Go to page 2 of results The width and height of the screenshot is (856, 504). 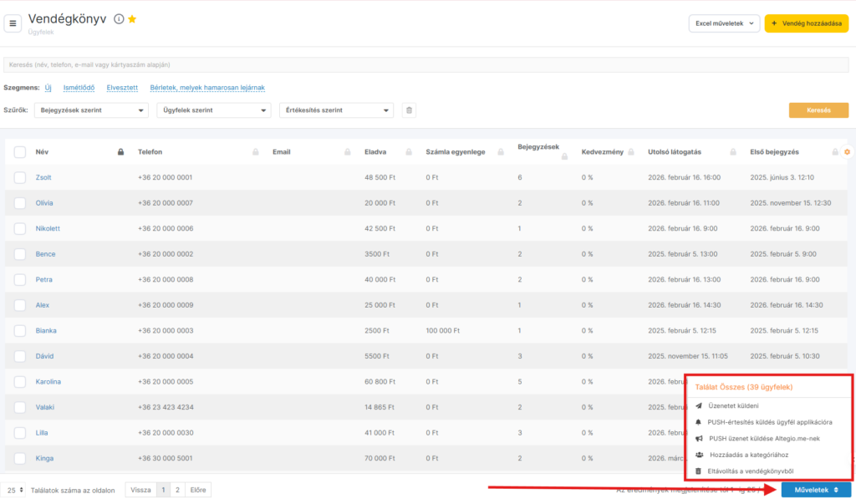tap(176, 490)
